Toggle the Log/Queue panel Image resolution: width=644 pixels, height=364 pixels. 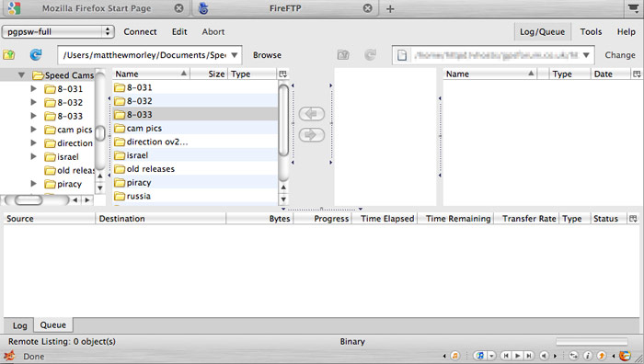click(x=542, y=31)
